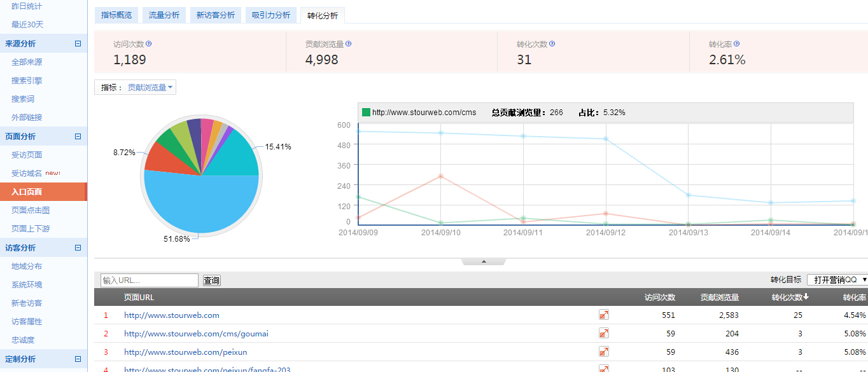Image resolution: width=868 pixels, height=372 pixels.
Task: Open external link icon for cms/goumai row
Action: pyautogui.click(x=603, y=333)
